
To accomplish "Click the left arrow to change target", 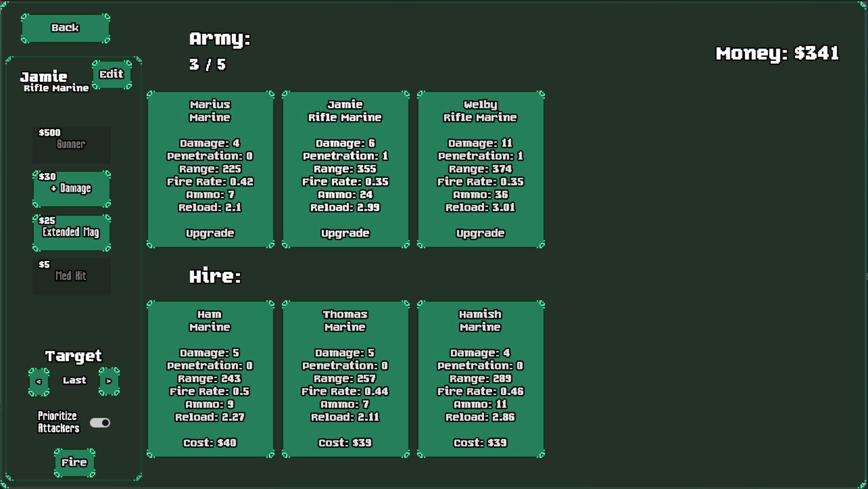I will pyautogui.click(x=38, y=381).
